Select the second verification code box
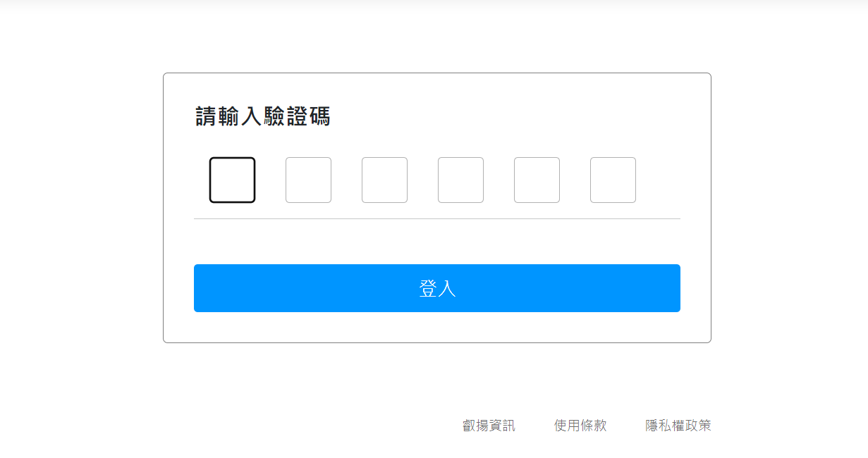Viewport: 868px width, 458px height. click(308, 180)
